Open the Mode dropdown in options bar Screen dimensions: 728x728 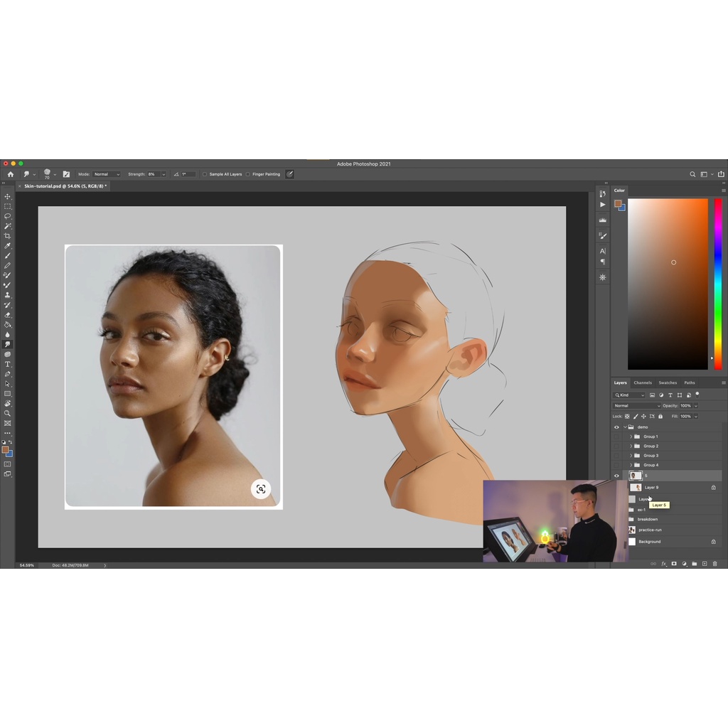tap(106, 173)
